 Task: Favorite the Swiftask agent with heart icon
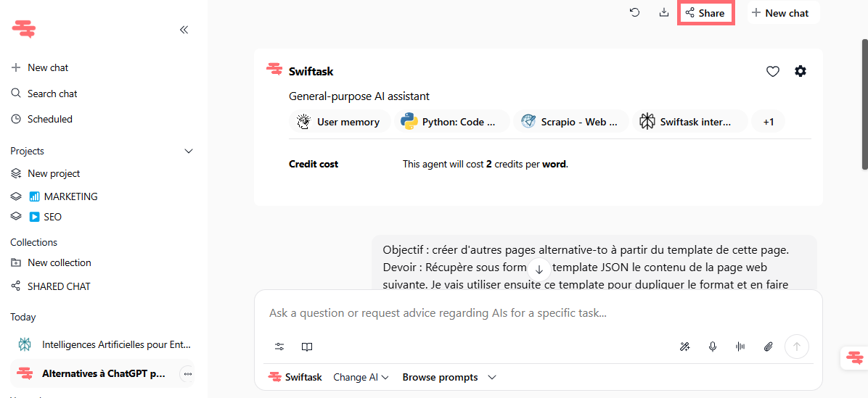tap(773, 71)
